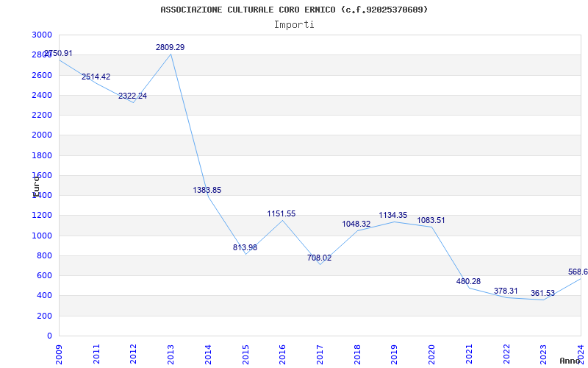
Task: Click y-axis value 2400
Action: click(x=42, y=95)
